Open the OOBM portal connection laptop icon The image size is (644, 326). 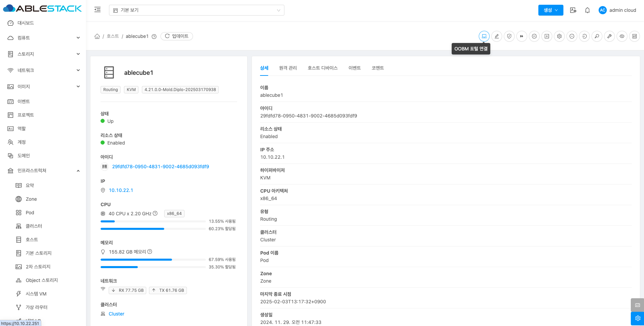coord(484,36)
